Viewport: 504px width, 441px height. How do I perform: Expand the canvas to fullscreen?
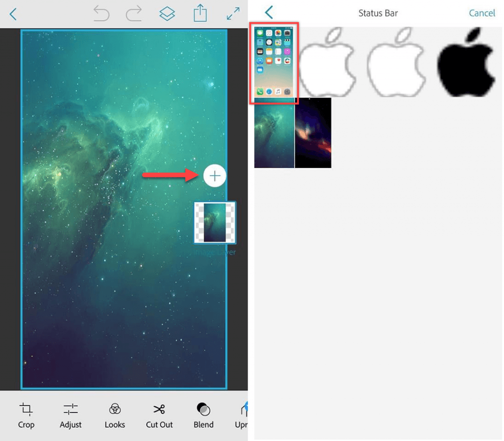coord(233,14)
